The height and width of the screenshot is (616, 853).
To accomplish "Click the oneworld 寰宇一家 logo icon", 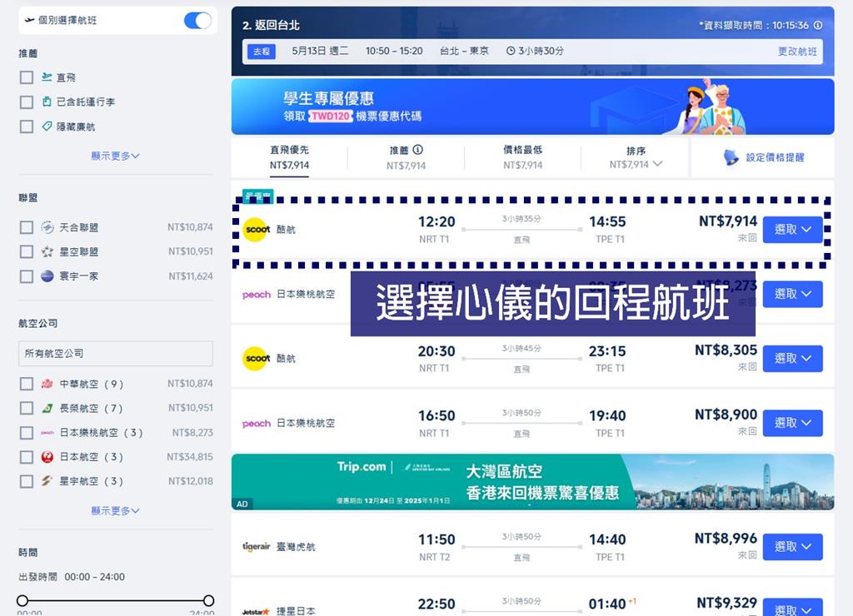I will [x=47, y=276].
